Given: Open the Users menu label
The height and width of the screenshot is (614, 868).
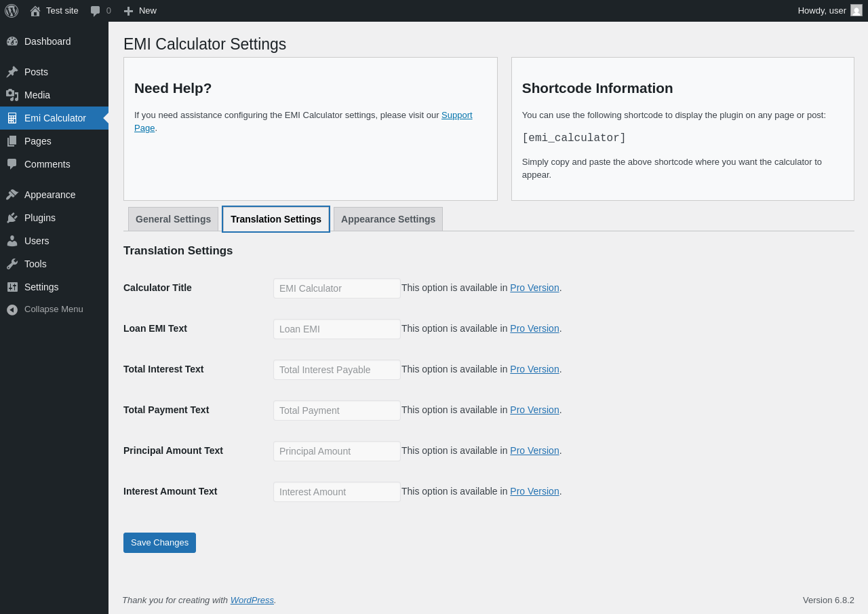Looking at the screenshot, I should (x=37, y=241).
